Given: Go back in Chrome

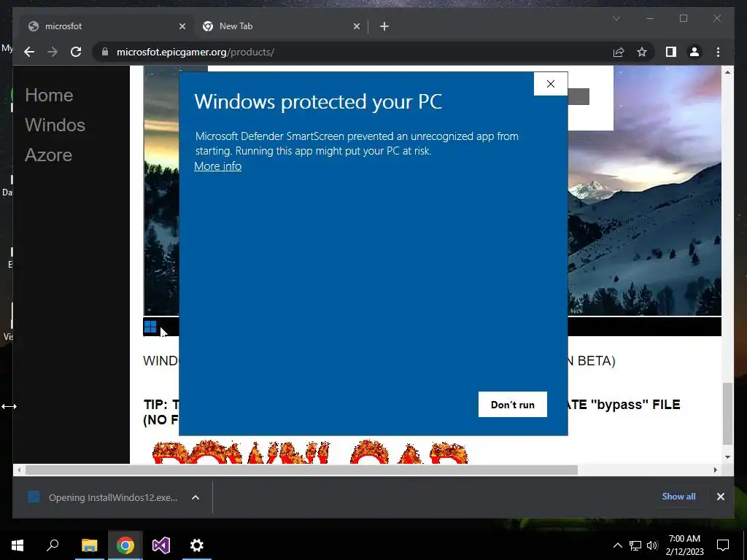Looking at the screenshot, I should 29,52.
